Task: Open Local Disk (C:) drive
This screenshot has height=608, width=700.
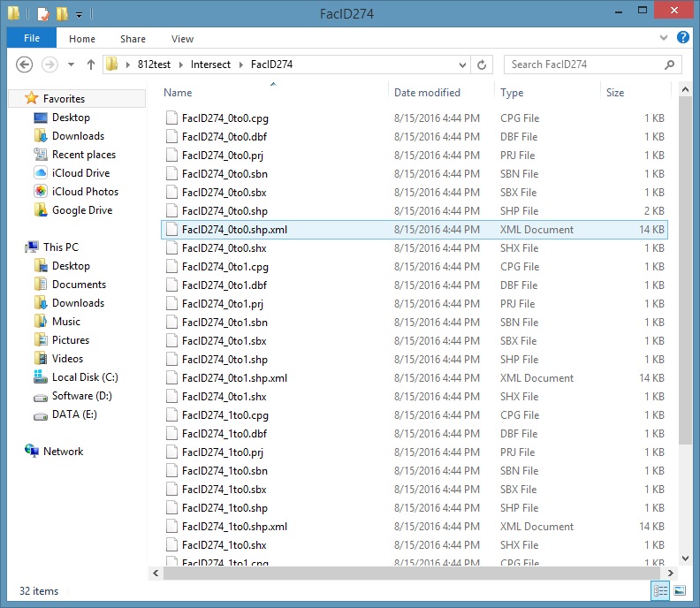Action: [85, 377]
